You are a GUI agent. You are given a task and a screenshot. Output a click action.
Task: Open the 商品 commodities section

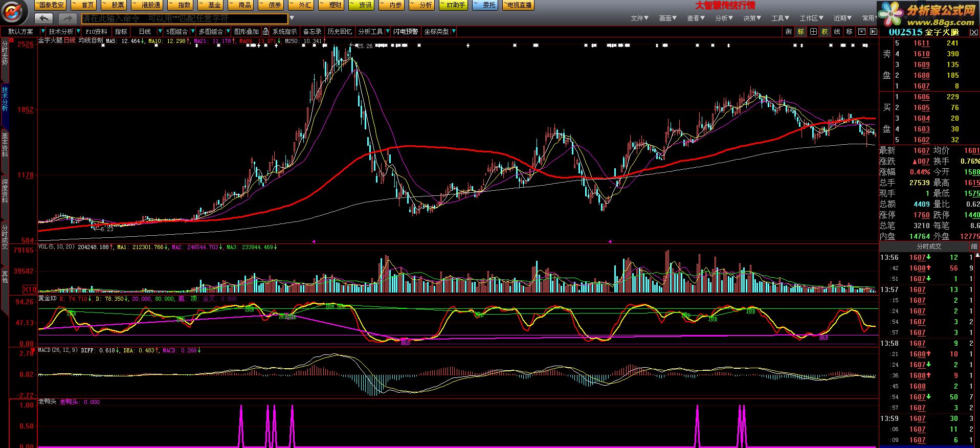[x=241, y=5]
